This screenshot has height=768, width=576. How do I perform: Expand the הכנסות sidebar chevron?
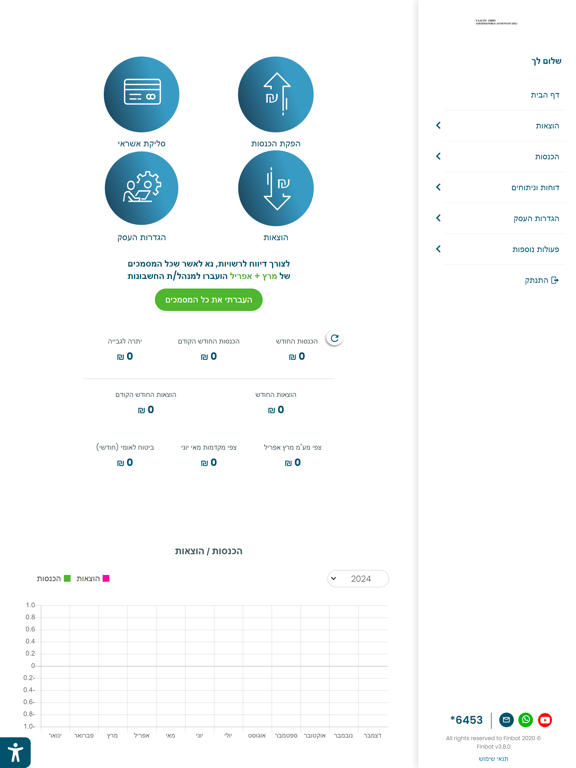pos(438,156)
